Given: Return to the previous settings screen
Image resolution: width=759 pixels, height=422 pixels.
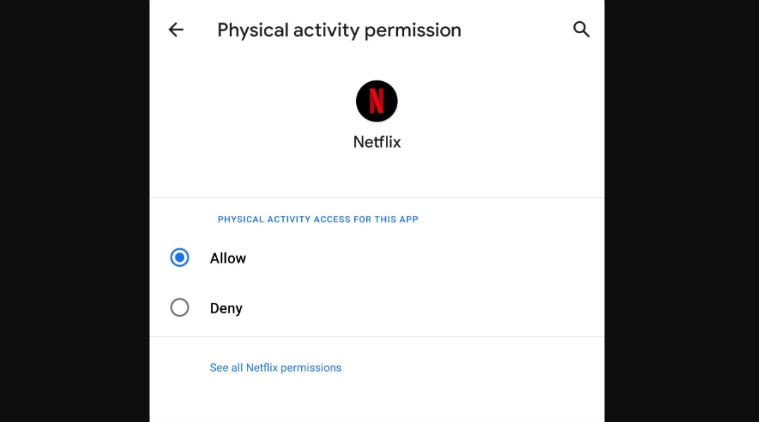Looking at the screenshot, I should (x=176, y=30).
